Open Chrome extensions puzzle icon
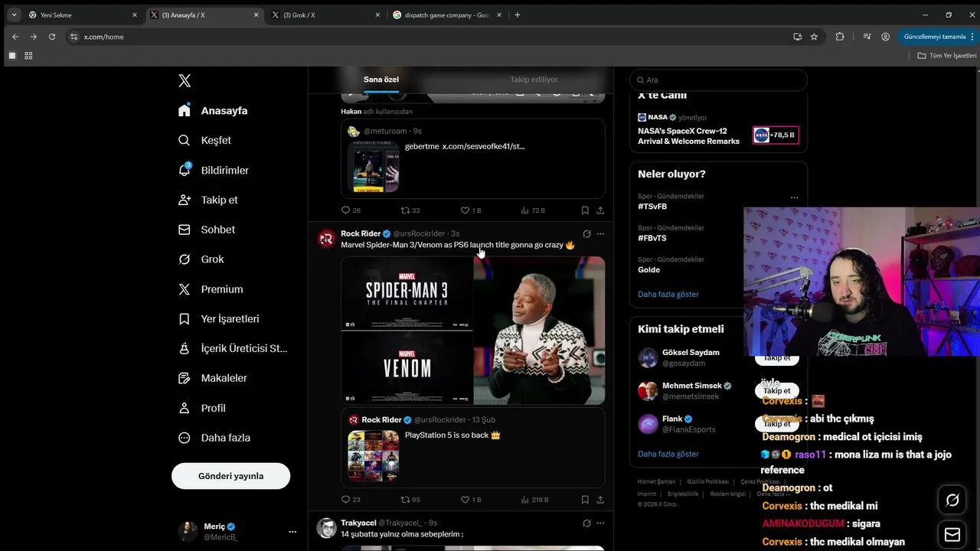This screenshot has height=551, width=980. tap(840, 37)
